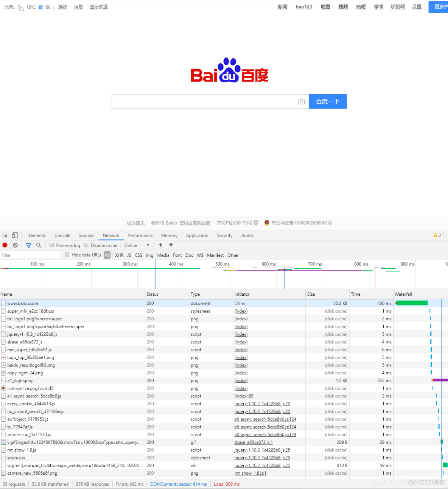Click the camera image-search icon in the search box
This screenshot has width=448, height=489.
tap(301, 101)
